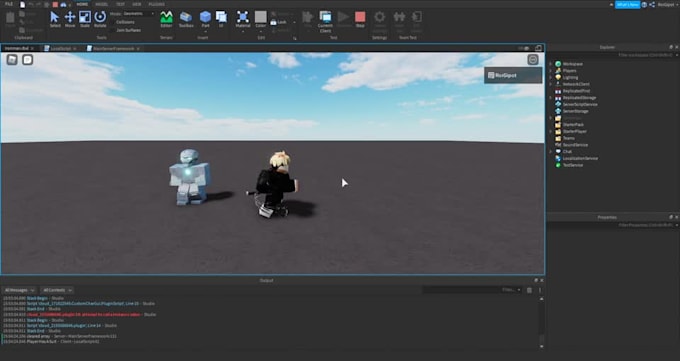This screenshot has height=361, width=680.
Task: Click the red error line in Output
Action: pos(83,315)
